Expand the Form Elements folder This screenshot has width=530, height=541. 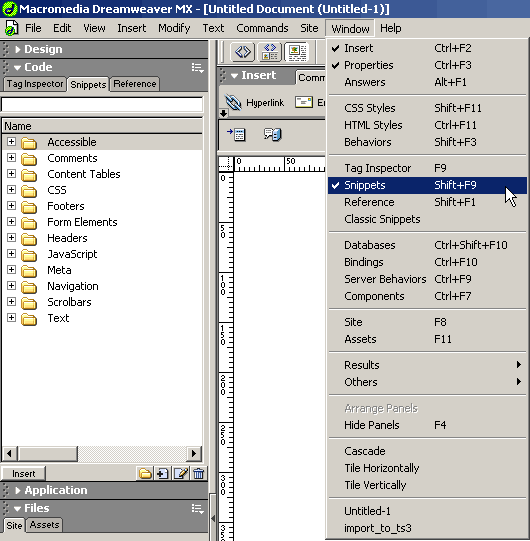11,221
